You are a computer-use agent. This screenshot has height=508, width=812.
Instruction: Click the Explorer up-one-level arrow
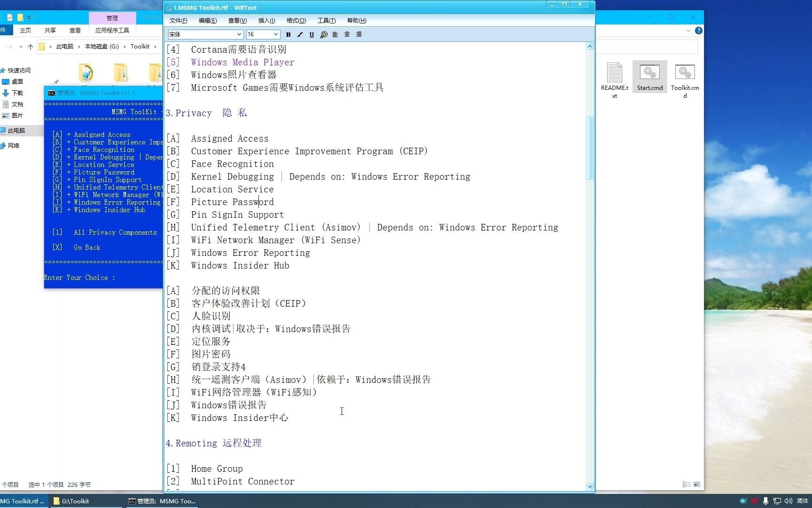click(x=31, y=47)
